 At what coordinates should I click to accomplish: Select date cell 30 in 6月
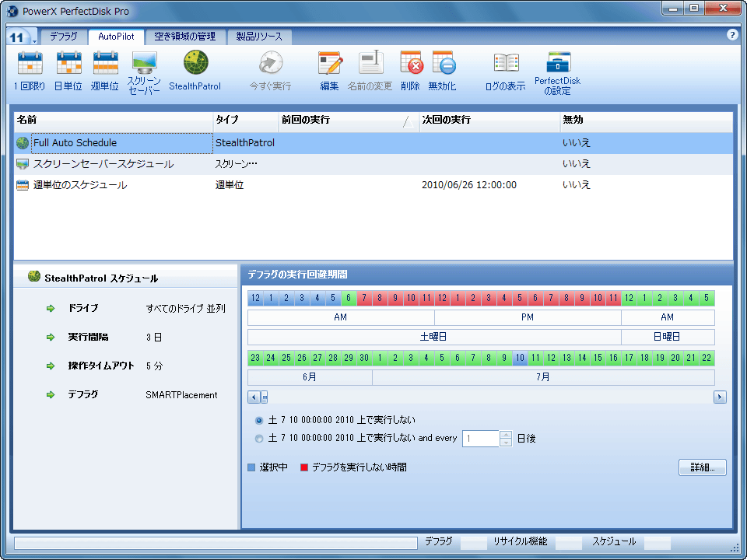point(364,358)
